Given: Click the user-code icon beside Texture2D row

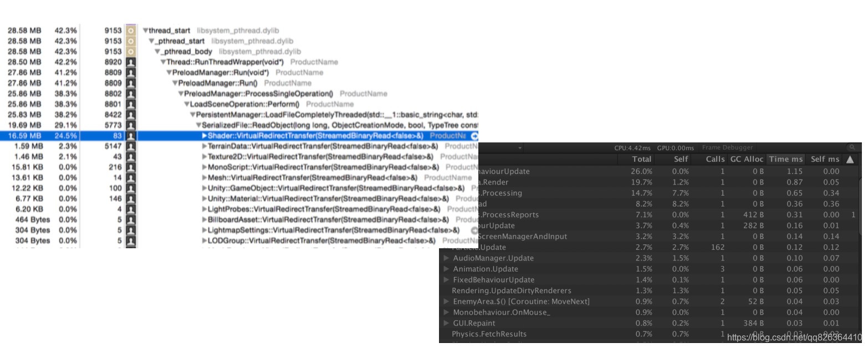Looking at the screenshot, I should pos(131,157).
